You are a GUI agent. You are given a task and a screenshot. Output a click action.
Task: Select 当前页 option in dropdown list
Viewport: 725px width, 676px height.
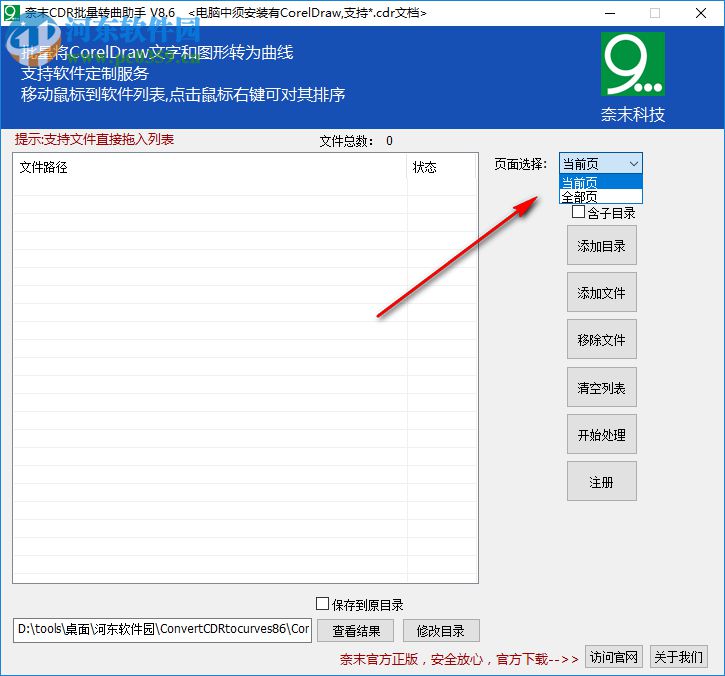tap(601, 182)
